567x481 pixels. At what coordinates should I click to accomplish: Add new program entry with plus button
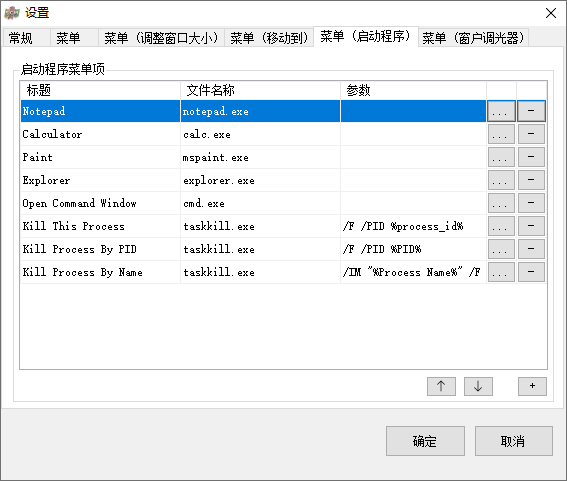coord(532,386)
